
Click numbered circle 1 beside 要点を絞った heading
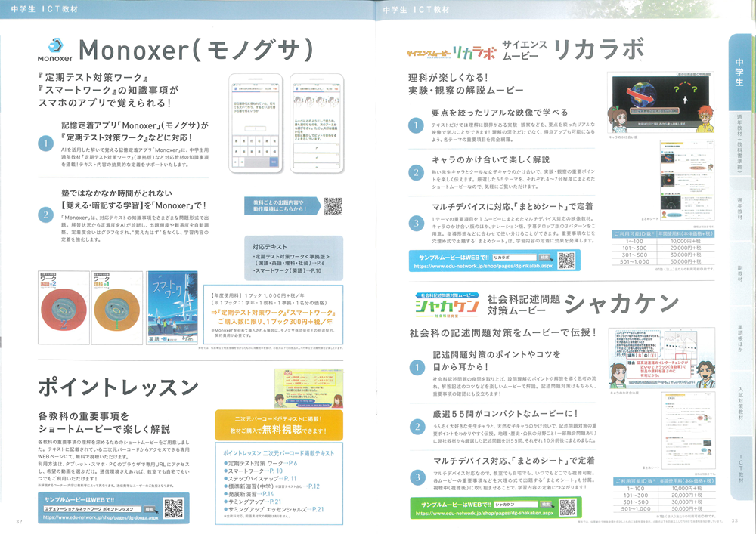coord(416,125)
